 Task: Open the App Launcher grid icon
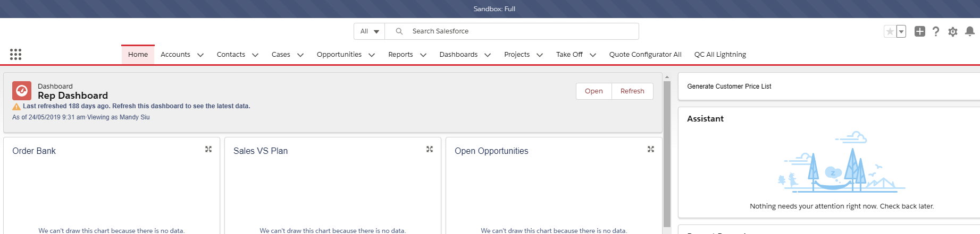click(x=15, y=54)
